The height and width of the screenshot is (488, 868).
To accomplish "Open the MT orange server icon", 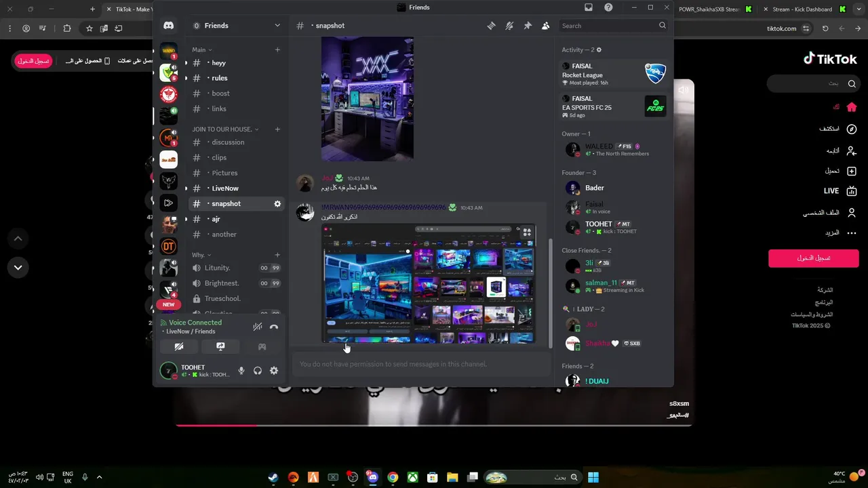I will 168,138.
